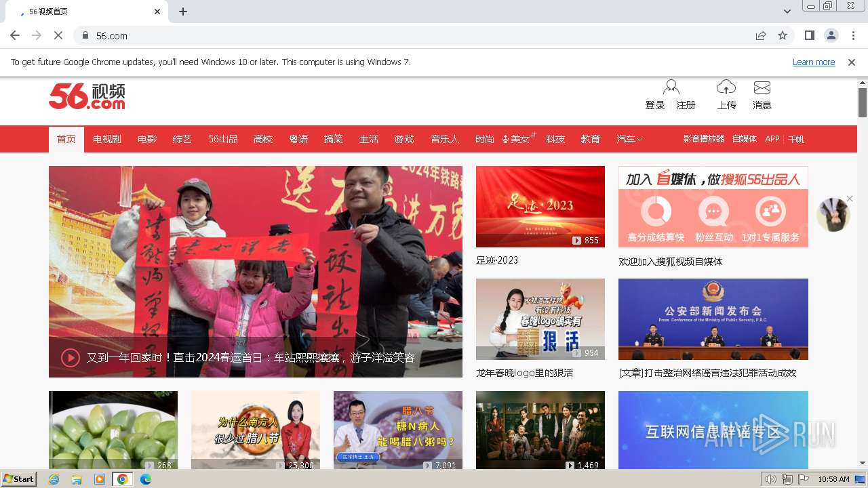Viewport: 868px width, 488px height.
Task: Open the 时尚 navigation item
Action: click(x=485, y=139)
